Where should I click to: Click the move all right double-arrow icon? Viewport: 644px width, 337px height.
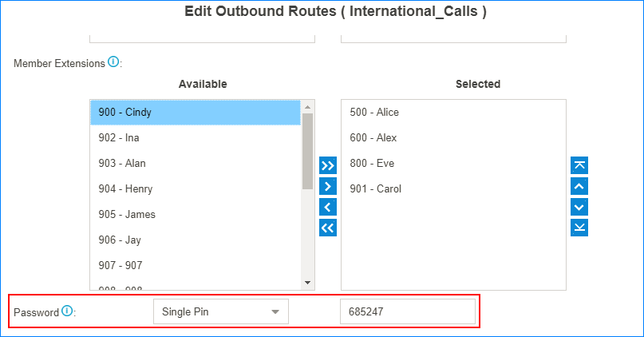(x=327, y=166)
